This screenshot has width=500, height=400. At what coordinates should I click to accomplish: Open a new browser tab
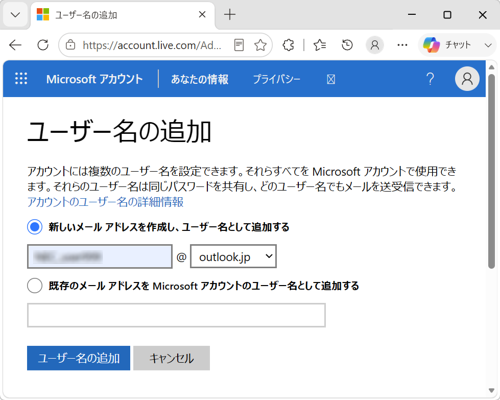point(230,15)
